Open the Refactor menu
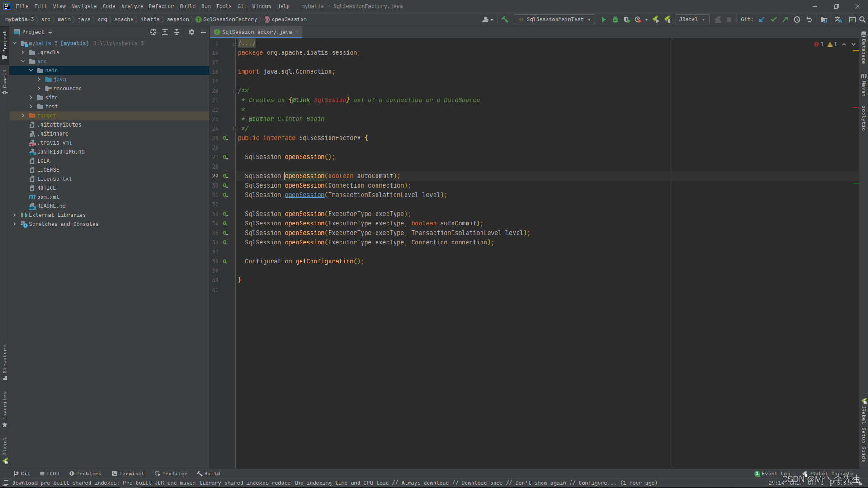 tap(161, 6)
